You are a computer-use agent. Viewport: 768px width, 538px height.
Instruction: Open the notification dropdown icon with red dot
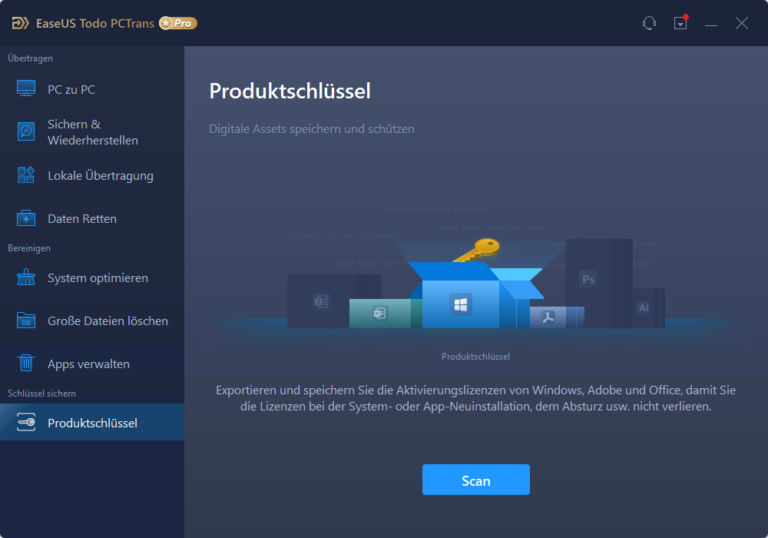pyautogui.click(x=681, y=23)
